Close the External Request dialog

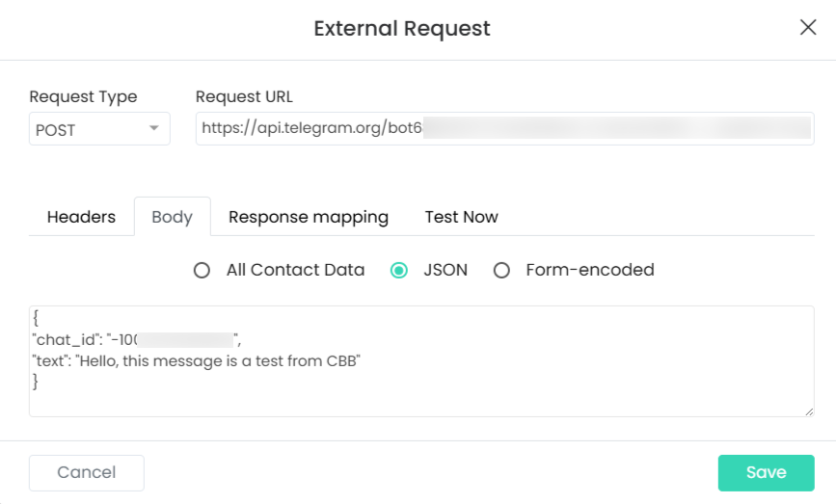pos(808,27)
